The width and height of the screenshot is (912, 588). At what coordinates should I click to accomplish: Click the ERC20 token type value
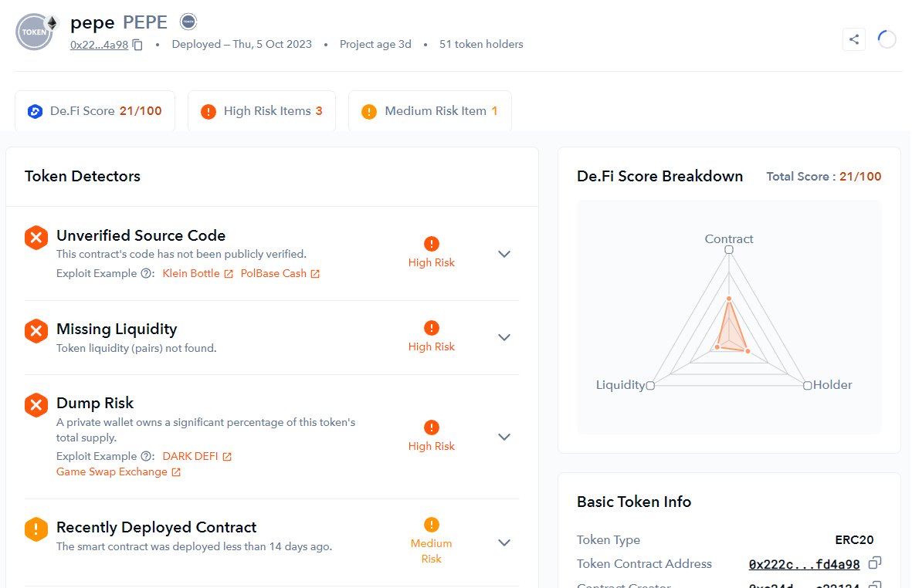854,540
